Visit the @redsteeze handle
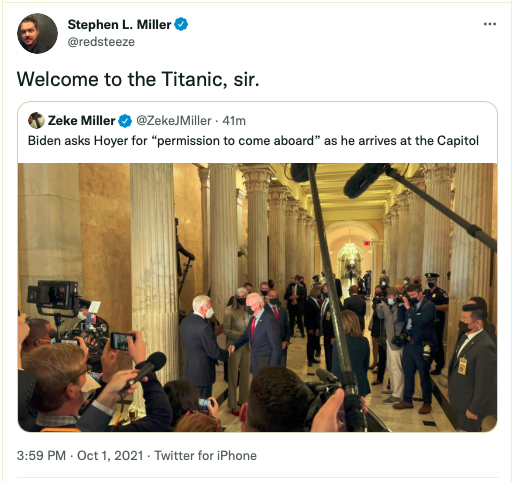This screenshot has height=482, width=514. 101,42
